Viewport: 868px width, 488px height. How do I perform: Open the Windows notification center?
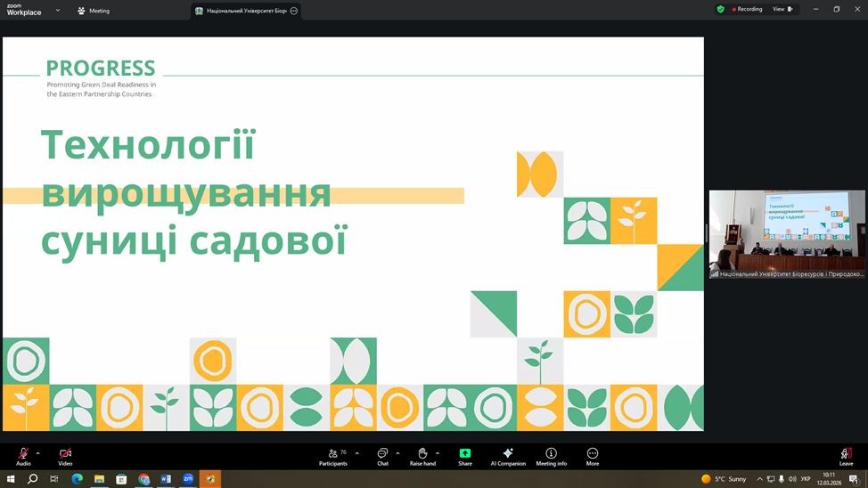[x=854, y=479]
